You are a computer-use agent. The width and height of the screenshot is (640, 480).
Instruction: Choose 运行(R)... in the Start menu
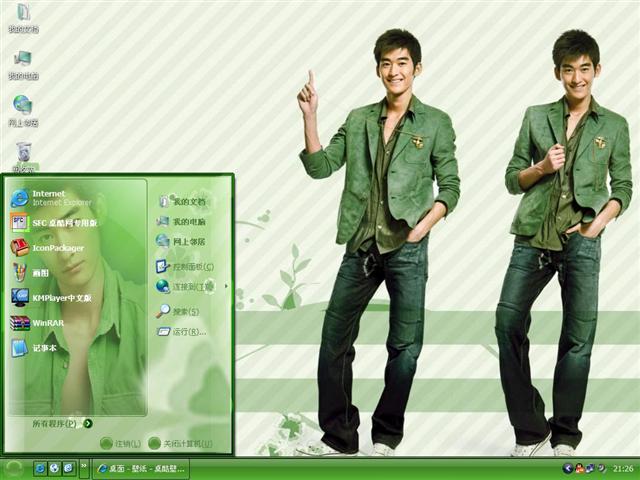182,331
